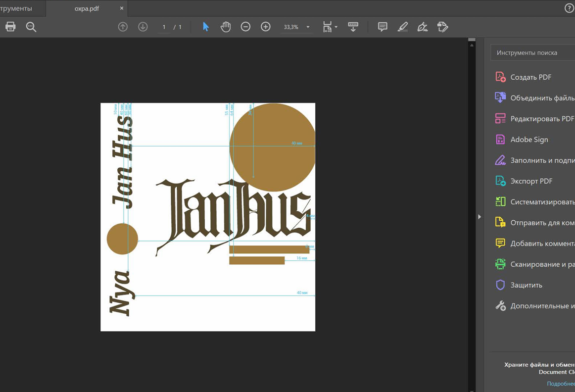This screenshot has height=392, width=575.
Task: Click the large ochre circle in the page
Action: click(x=272, y=147)
